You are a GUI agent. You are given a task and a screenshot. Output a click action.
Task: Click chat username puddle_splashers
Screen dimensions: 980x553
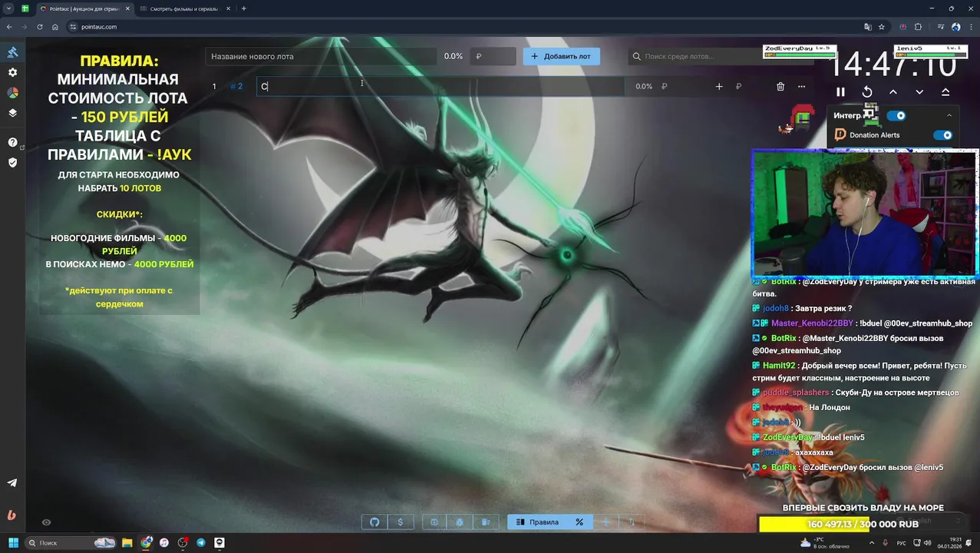click(x=796, y=392)
